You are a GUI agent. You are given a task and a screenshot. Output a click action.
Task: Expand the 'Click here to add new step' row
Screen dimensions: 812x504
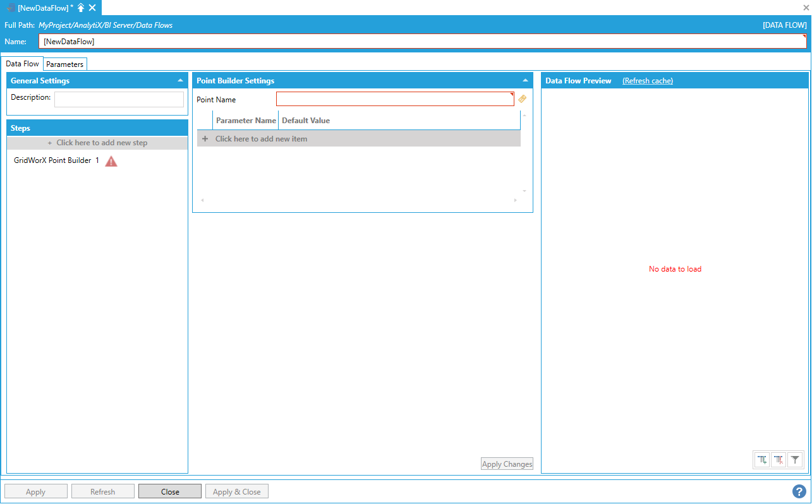click(x=97, y=143)
